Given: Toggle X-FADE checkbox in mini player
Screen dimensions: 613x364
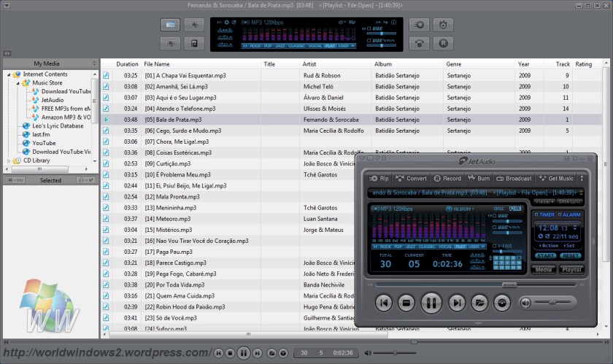Looking at the screenshot, I should (495, 246).
